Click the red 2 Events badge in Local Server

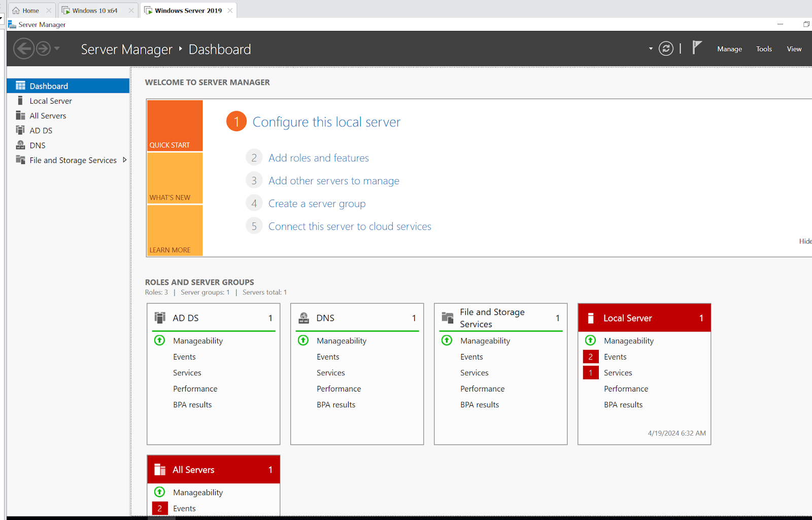tap(591, 356)
